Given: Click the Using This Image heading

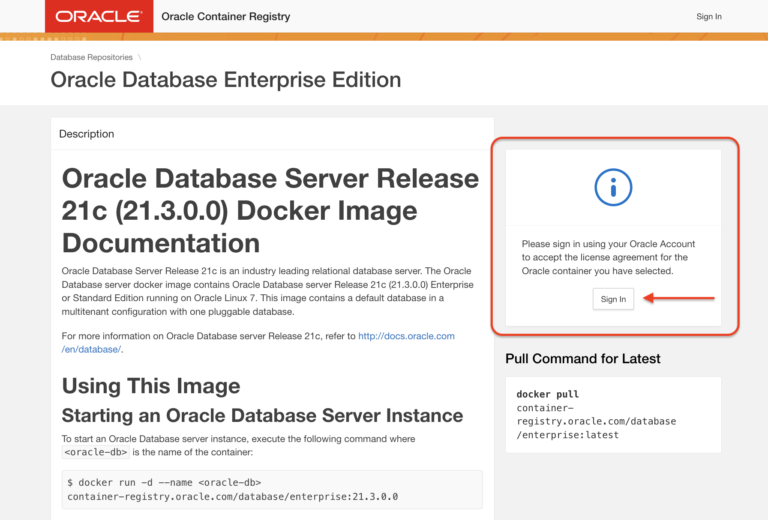Looking at the screenshot, I should 151,386.
